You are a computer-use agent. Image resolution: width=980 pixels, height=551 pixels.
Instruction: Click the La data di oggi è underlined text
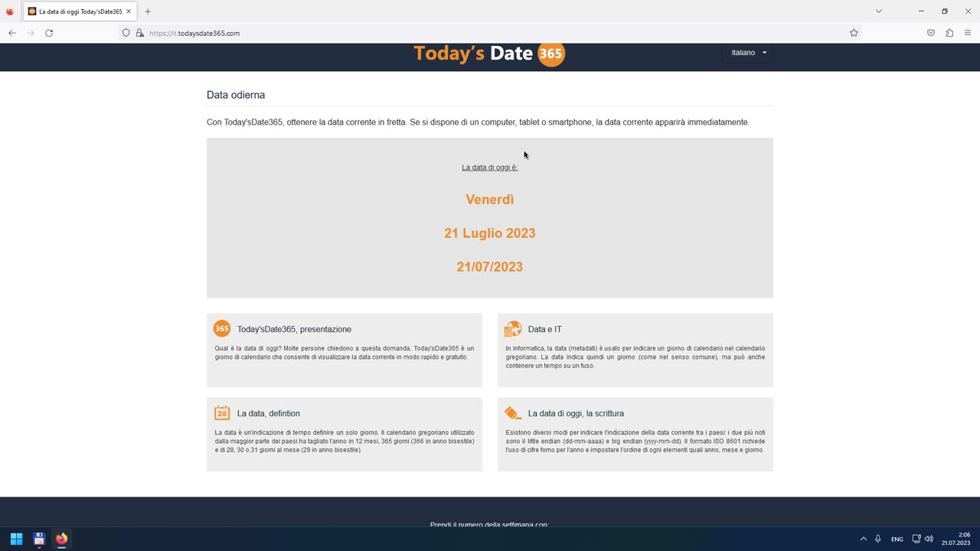point(490,168)
